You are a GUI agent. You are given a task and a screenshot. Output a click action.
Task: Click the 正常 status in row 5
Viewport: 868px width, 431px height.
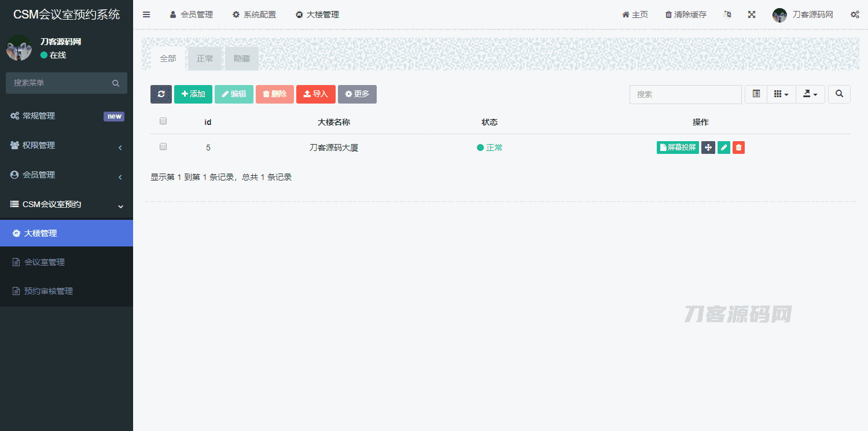tap(490, 148)
